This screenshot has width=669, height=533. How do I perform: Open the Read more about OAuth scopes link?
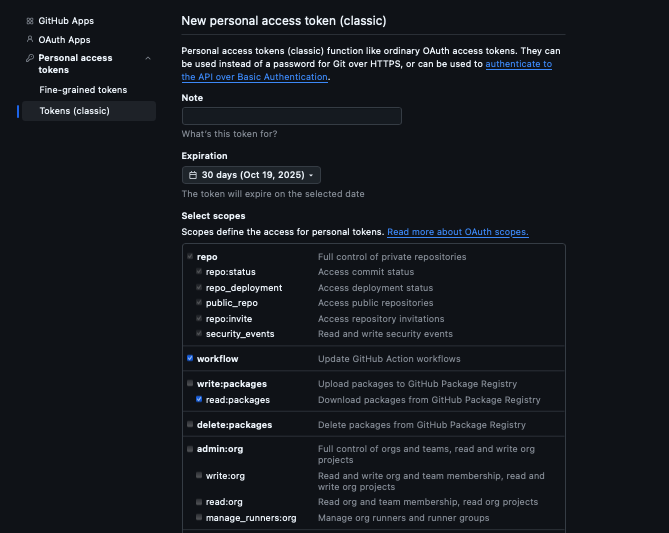pos(457,232)
